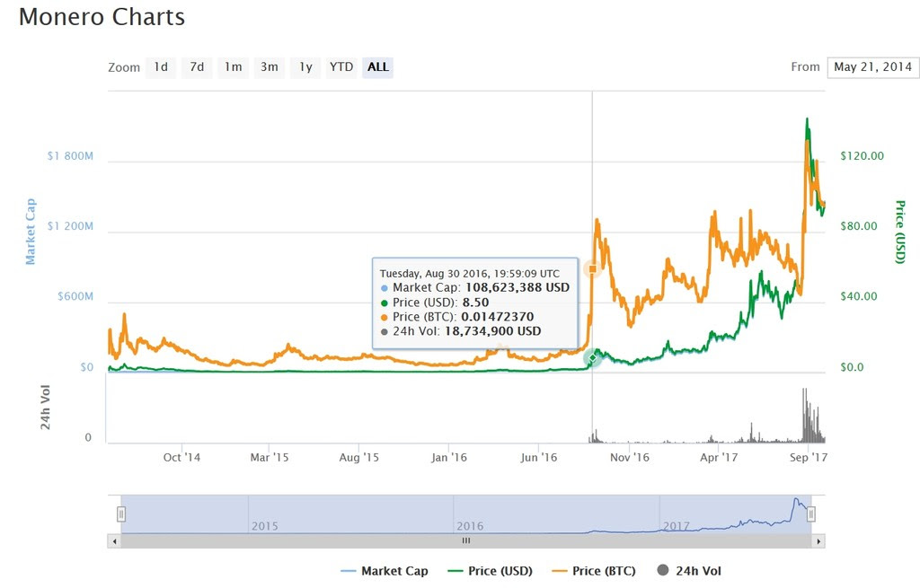Click the Price (USD) axis title
This screenshot has width=920, height=588.
(900, 232)
